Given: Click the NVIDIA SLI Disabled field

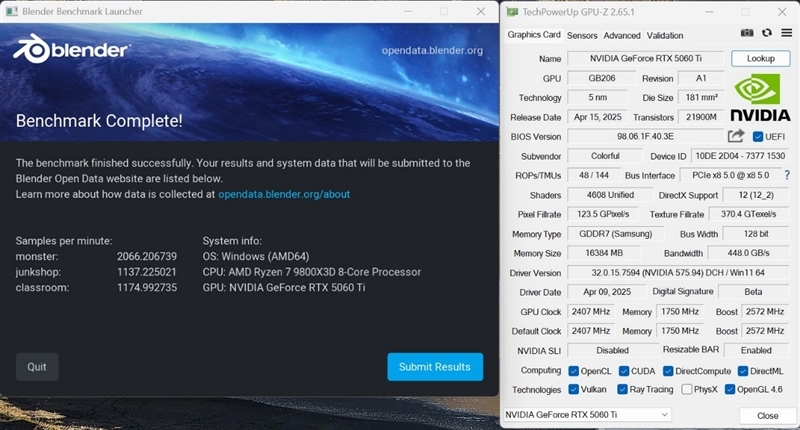Looking at the screenshot, I should [x=613, y=350].
